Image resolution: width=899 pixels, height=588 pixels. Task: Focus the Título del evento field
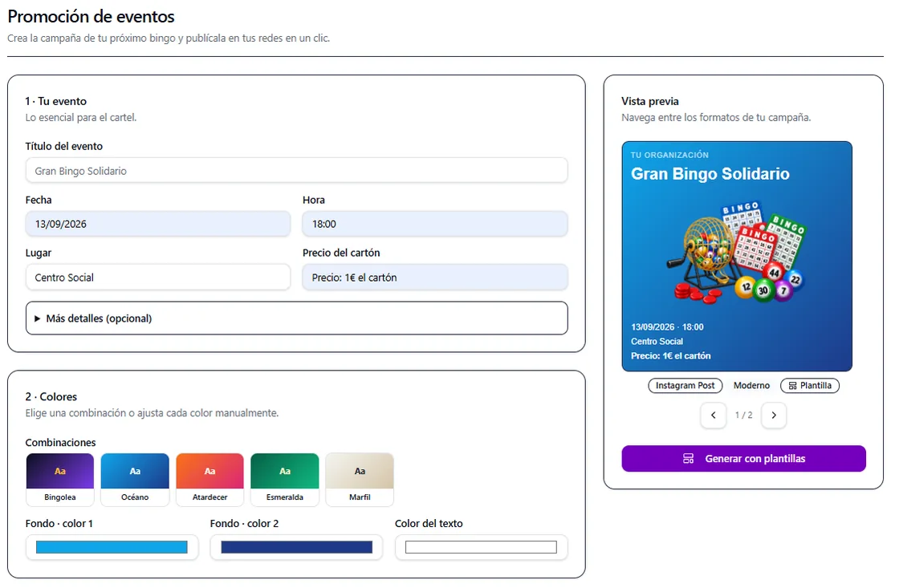296,171
